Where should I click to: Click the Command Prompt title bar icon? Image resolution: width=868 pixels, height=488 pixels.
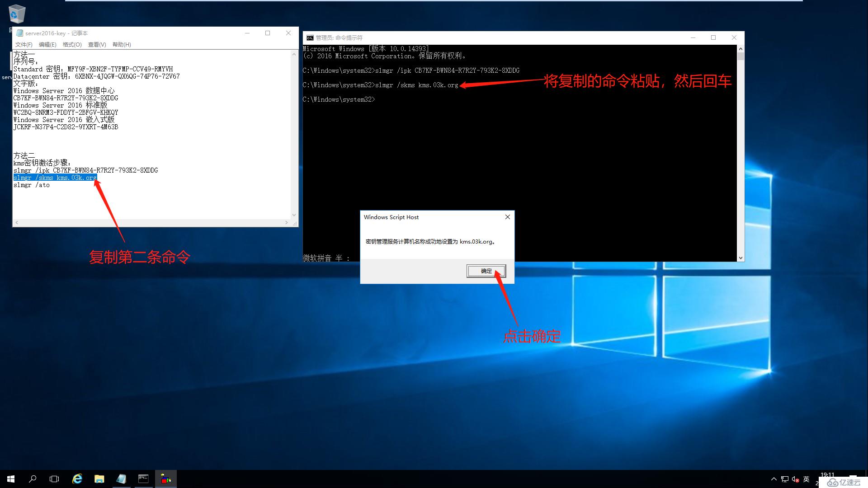click(310, 38)
